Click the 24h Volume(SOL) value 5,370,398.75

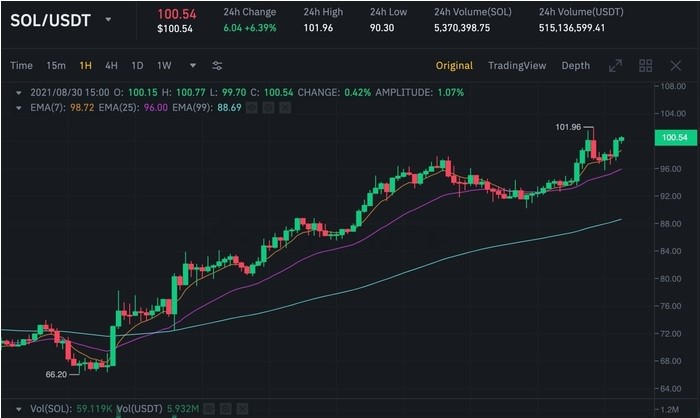click(x=462, y=28)
